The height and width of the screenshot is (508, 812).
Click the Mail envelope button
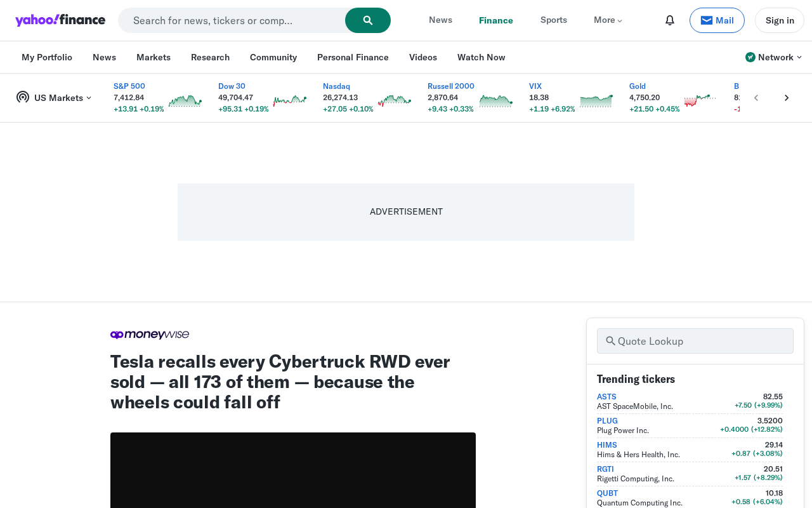point(717,20)
